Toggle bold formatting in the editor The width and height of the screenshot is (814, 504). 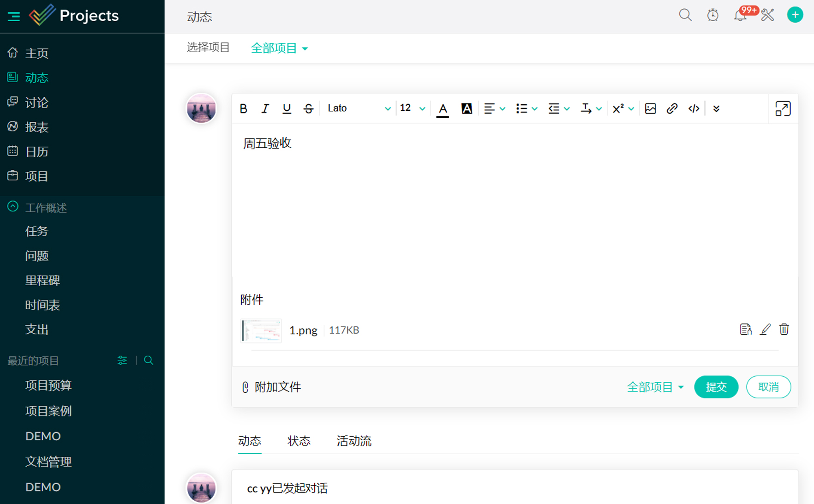click(x=244, y=108)
